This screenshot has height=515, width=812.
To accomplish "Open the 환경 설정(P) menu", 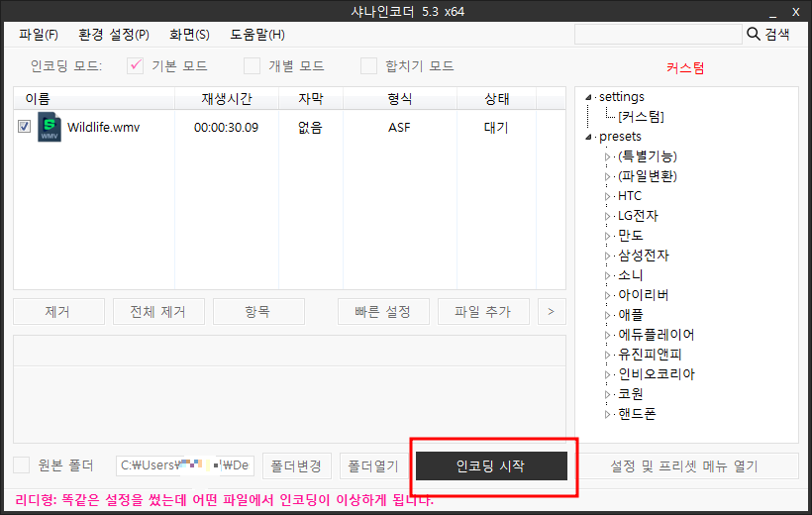I will (114, 35).
